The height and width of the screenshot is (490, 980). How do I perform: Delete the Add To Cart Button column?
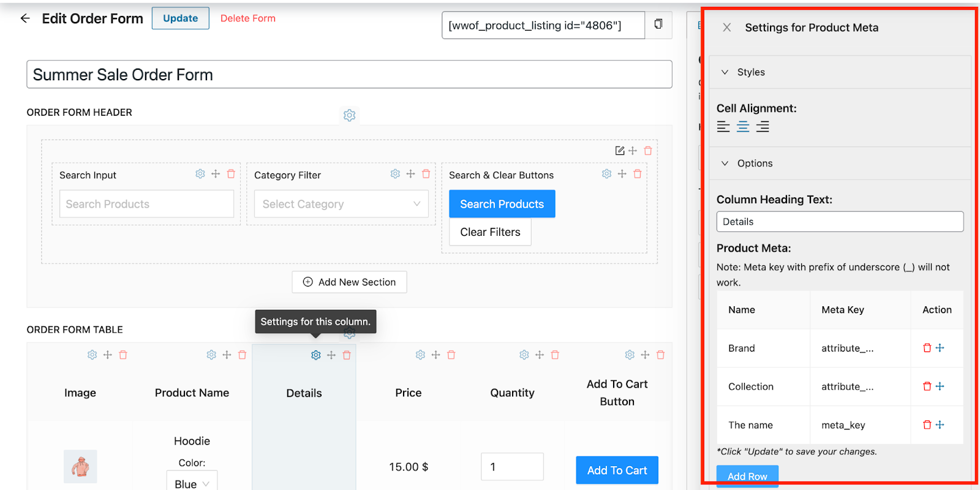(660, 355)
